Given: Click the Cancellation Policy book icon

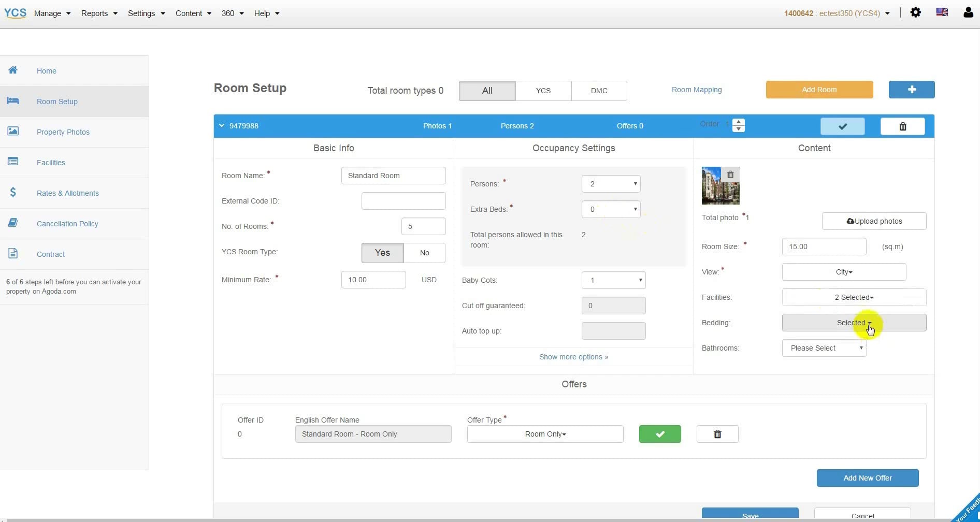Looking at the screenshot, I should 13,223.
